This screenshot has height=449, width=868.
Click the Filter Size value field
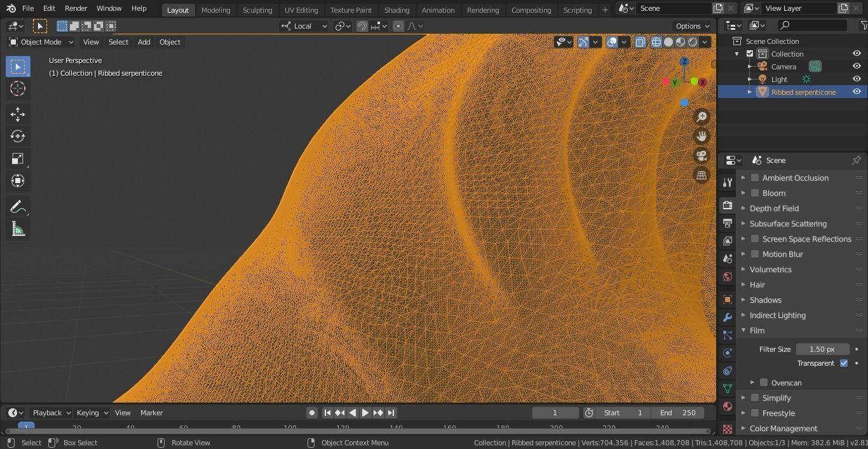(822, 349)
